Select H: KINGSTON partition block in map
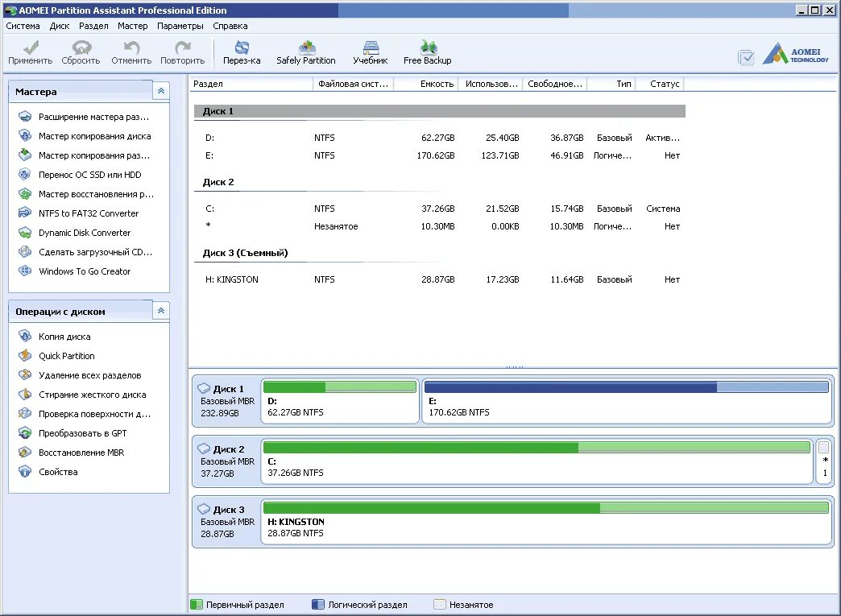This screenshot has height=616, width=841. click(546, 522)
